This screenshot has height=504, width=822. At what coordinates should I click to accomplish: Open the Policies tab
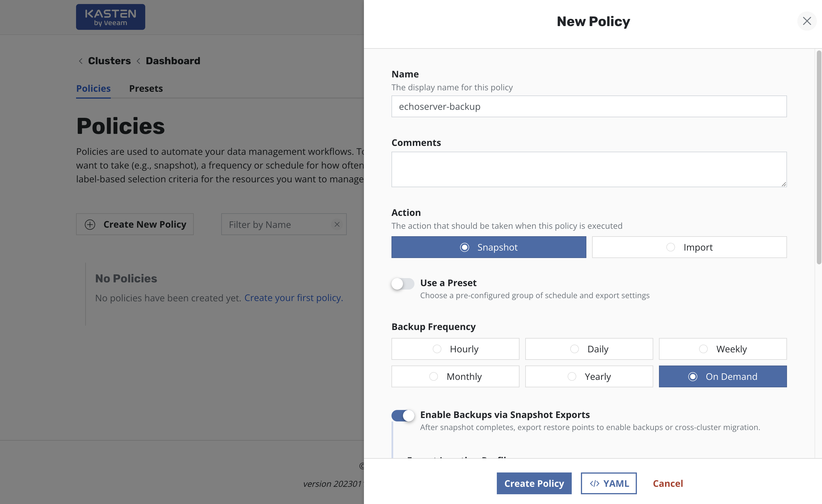pos(93,88)
